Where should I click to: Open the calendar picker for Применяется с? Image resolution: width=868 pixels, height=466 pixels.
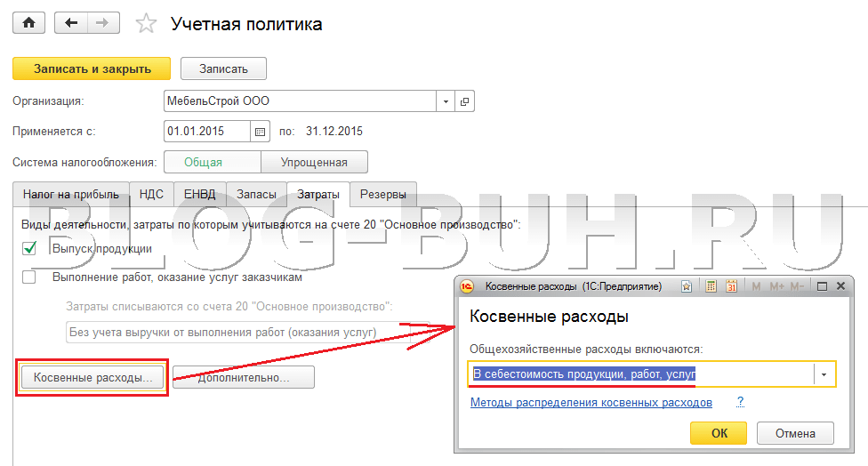pyautogui.click(x=260, y=132)
